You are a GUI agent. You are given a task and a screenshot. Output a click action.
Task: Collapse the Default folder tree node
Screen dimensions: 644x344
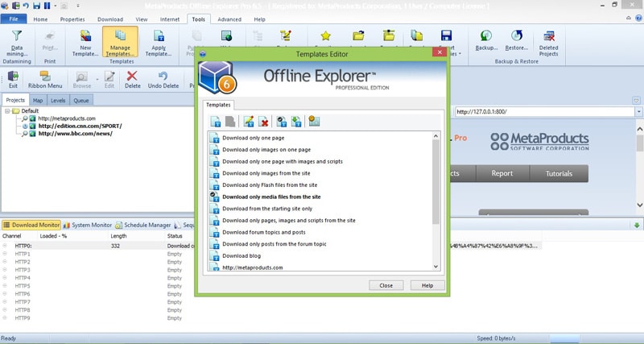[x=7, y=110]
